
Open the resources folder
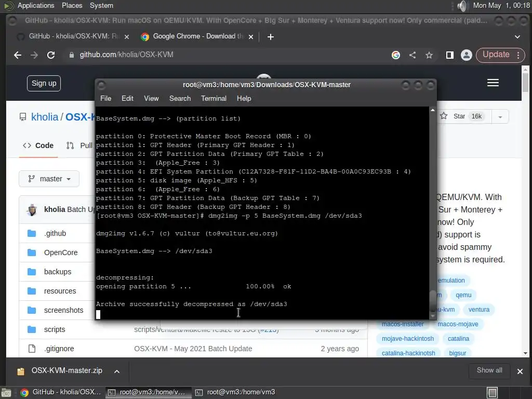[x=60, y=291]
